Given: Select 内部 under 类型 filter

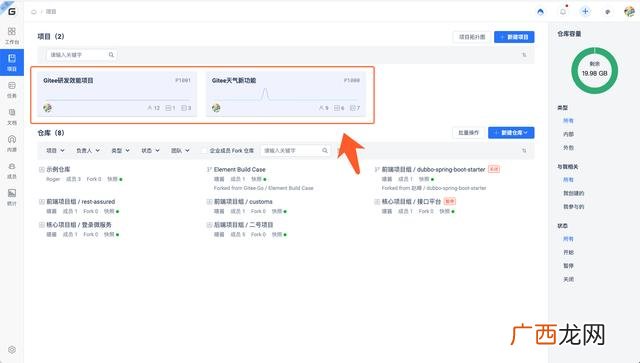Looking at the screenshot, I should pos(568,134).
